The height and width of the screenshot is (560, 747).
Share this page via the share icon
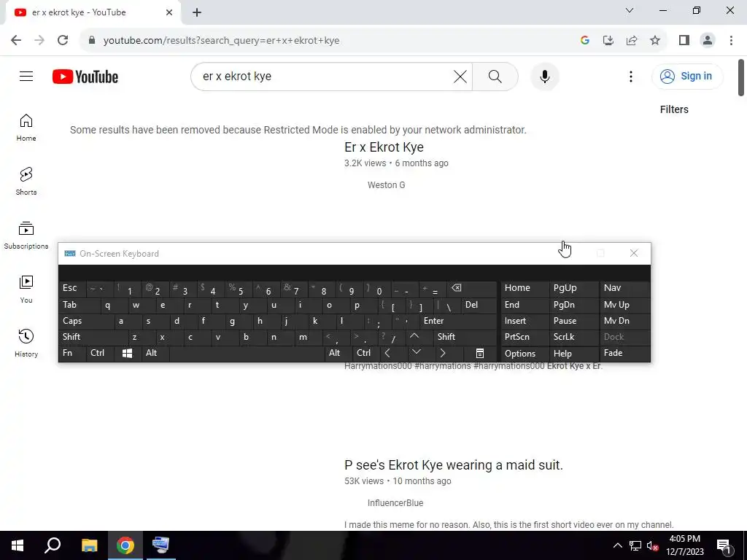tap(632, 40)
